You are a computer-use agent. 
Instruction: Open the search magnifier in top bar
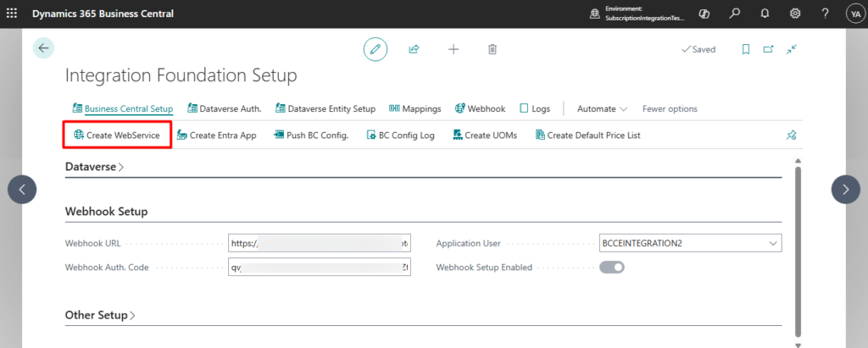[735, 14]
